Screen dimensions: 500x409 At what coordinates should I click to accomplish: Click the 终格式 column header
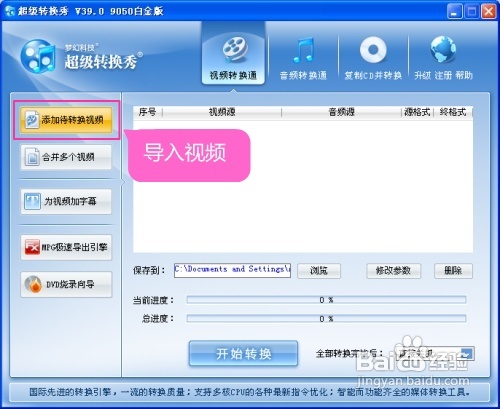453,112
